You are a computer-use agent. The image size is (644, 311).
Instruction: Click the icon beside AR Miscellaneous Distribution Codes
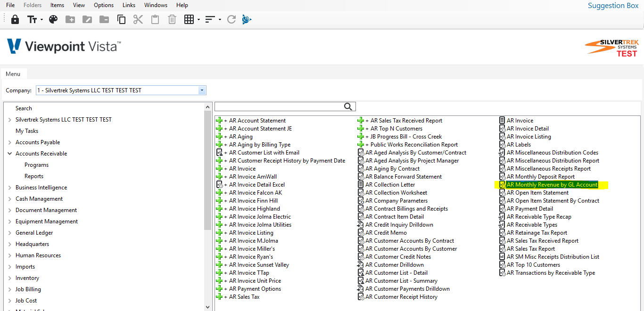(x=503, y=153)
